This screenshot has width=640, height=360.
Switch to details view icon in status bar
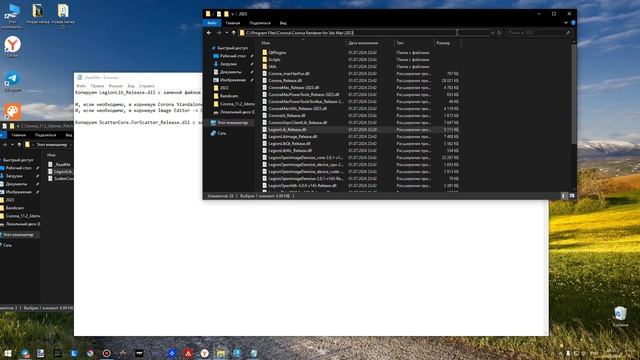point(564,196)
